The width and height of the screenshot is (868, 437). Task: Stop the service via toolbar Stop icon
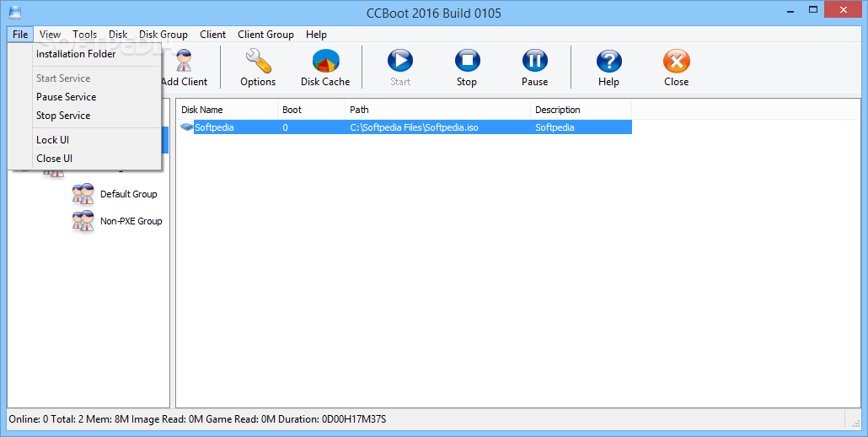tap(467, 61)
